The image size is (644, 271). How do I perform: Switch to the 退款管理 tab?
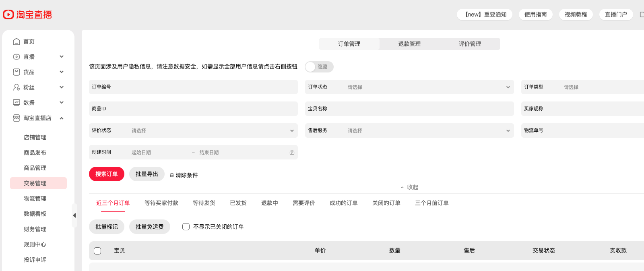click(410, 44)
